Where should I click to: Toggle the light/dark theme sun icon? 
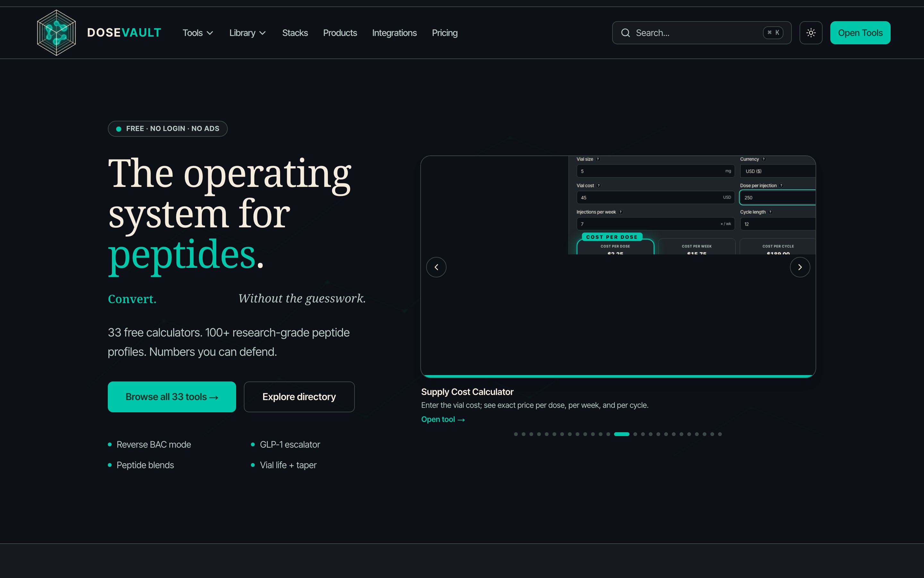coord(811,33)
